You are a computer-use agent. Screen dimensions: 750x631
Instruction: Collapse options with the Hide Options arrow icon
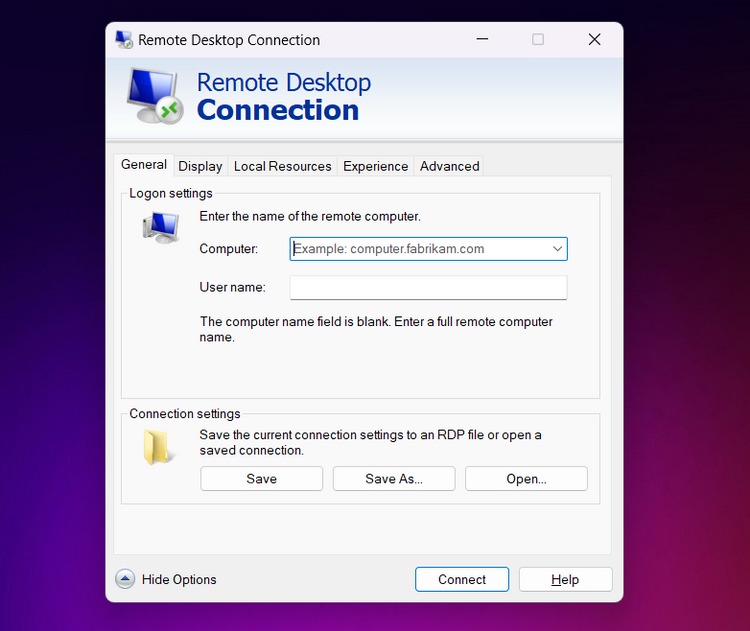click(x=125, y=579)
